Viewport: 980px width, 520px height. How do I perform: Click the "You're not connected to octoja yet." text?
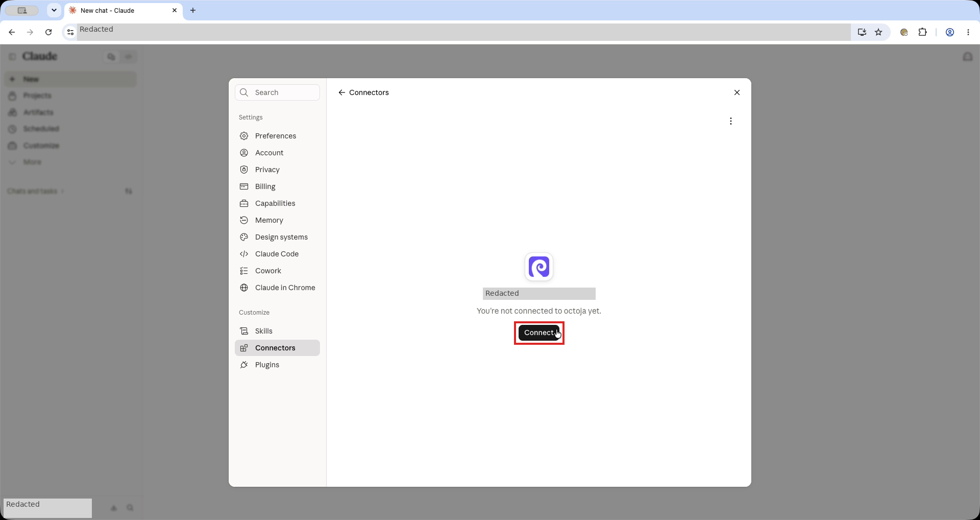pos(539,311)
